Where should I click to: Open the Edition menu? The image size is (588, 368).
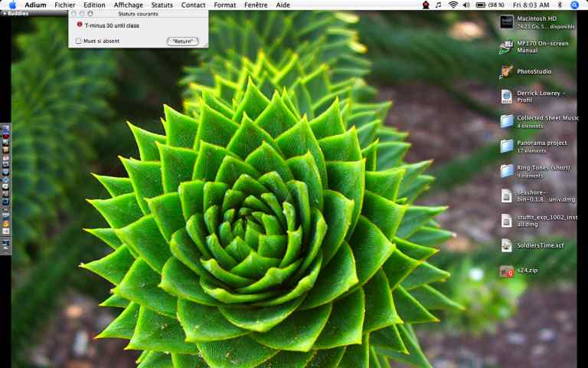(x=94, y=5)
